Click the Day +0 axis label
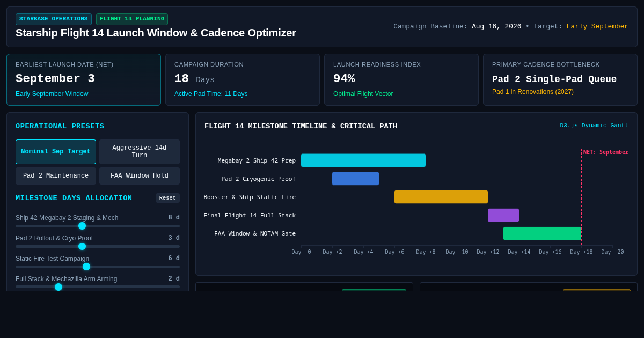Viewport: 644px width, 338px height. [x=301, y=252]
